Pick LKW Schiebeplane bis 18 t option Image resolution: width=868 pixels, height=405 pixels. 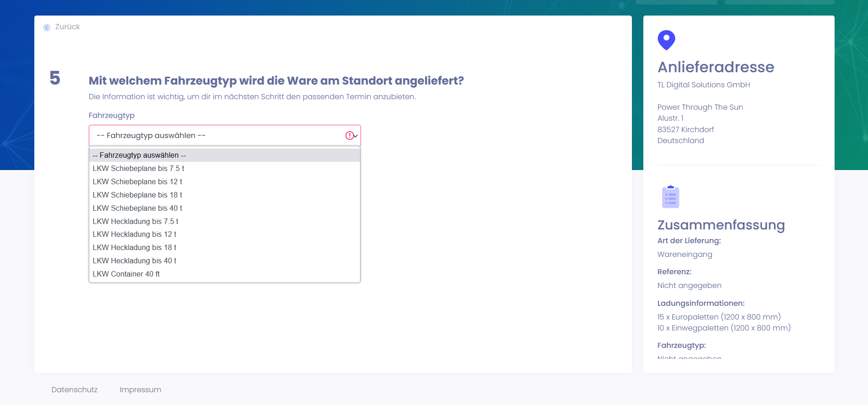(x=137, y=195)
